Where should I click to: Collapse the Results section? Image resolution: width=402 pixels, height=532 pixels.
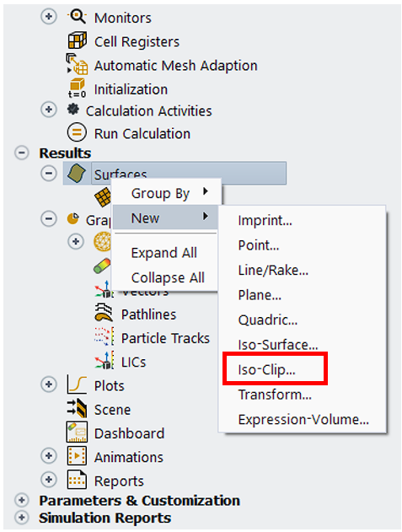[x=22, y=153]
